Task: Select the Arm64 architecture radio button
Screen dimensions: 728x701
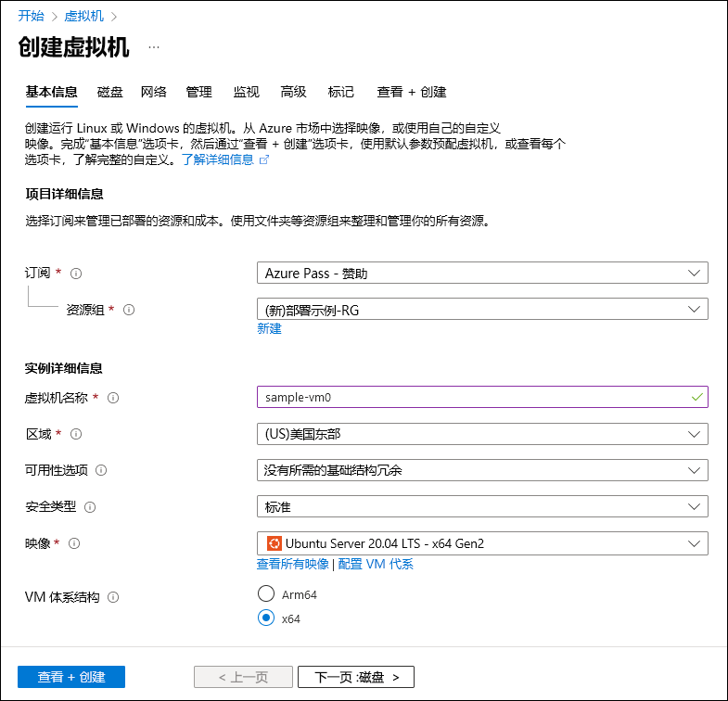Action: pyautogui.click(x=266, y=593)
